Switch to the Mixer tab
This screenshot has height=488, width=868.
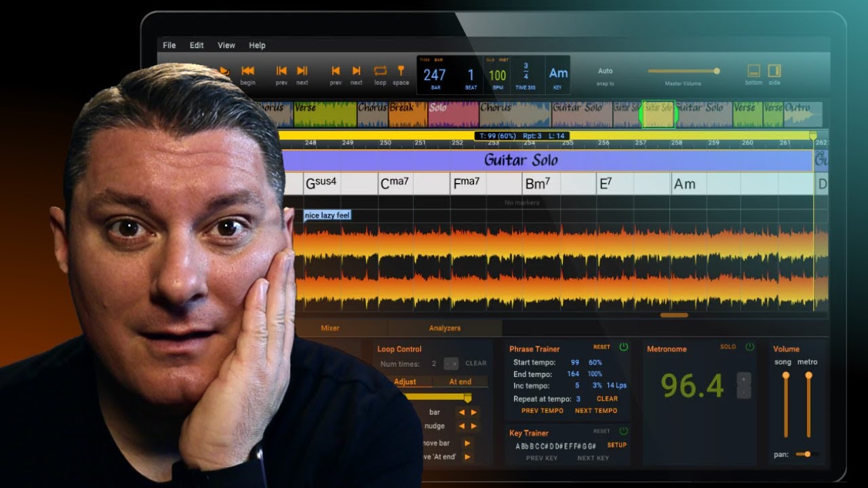coord(330,328)
